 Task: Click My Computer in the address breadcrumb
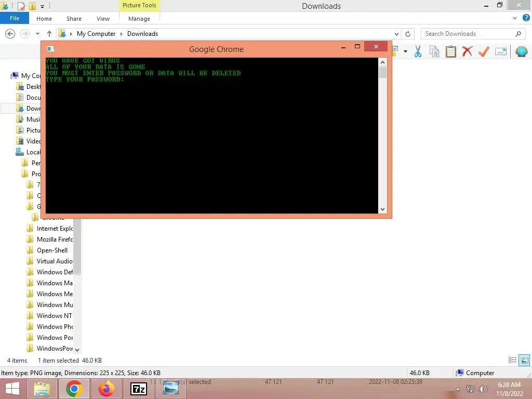[96, 34]
